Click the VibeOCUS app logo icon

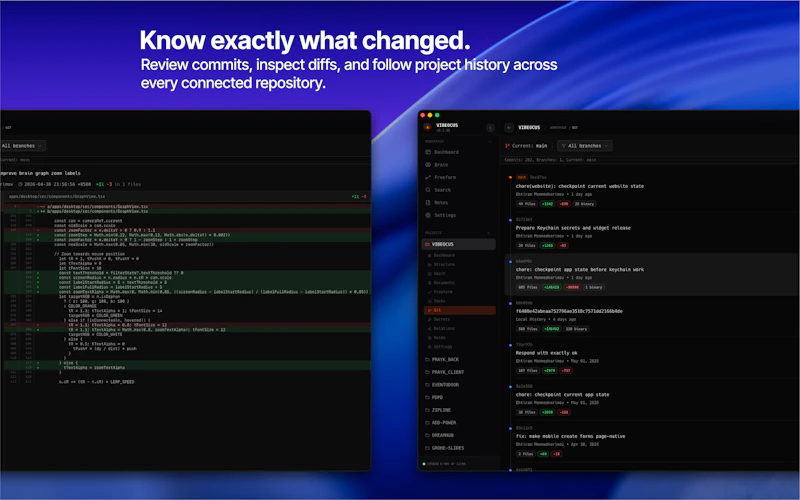428,127
